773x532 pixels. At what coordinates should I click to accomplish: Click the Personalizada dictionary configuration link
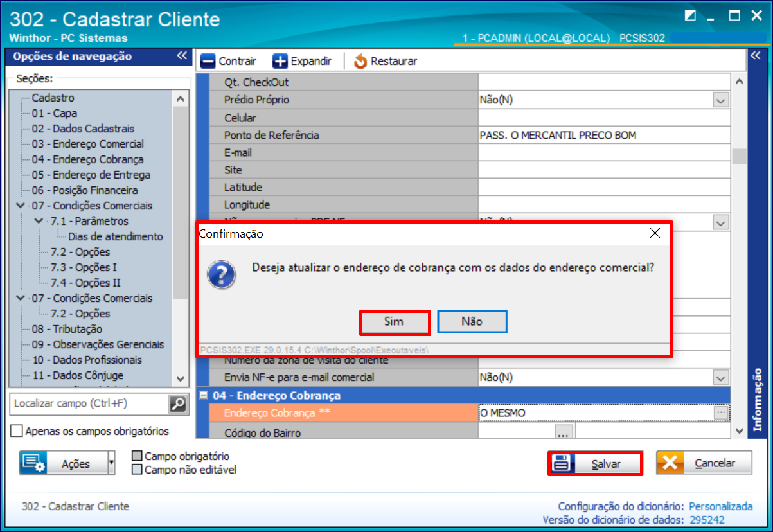[721, 507]
